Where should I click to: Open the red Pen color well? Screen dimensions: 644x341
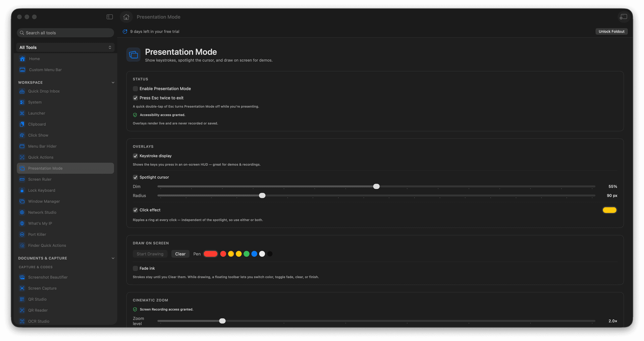tap(211, 254)
